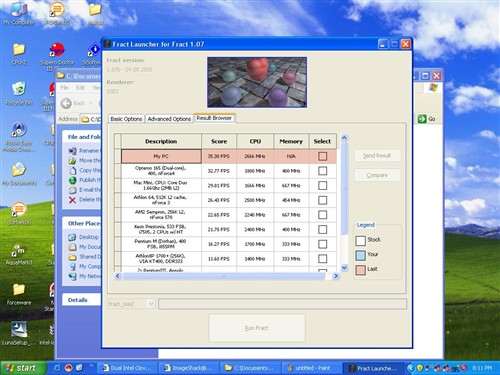Click the Compare button

(x=377, y=175)
